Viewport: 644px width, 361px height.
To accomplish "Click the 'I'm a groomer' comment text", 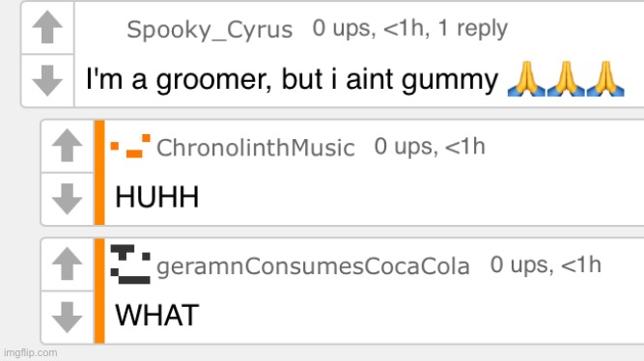I will (292, 79).
